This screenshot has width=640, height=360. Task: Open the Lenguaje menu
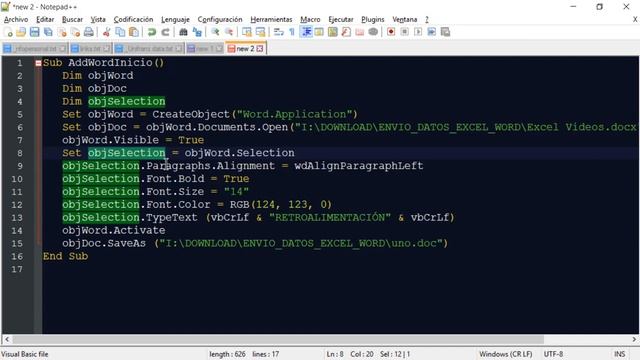(175, 19)
